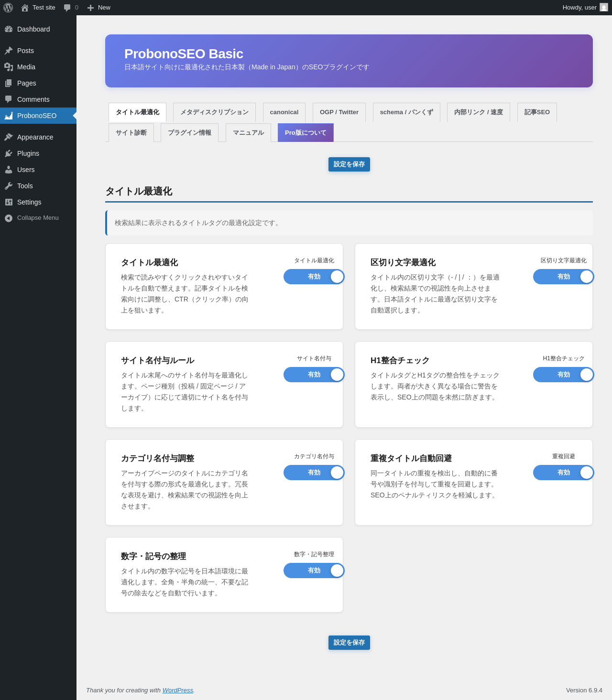The image size is (612, 700).
Task: Open the Users menu item
Action: (38, 170)
